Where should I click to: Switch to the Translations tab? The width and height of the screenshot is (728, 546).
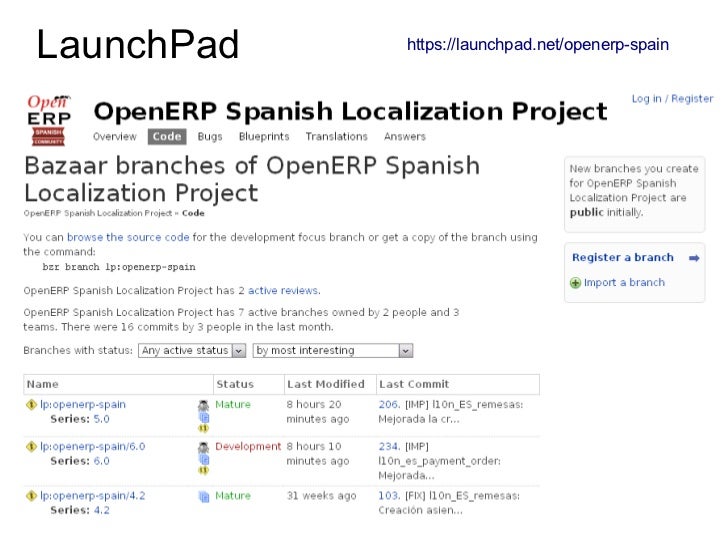coord(337,136)
